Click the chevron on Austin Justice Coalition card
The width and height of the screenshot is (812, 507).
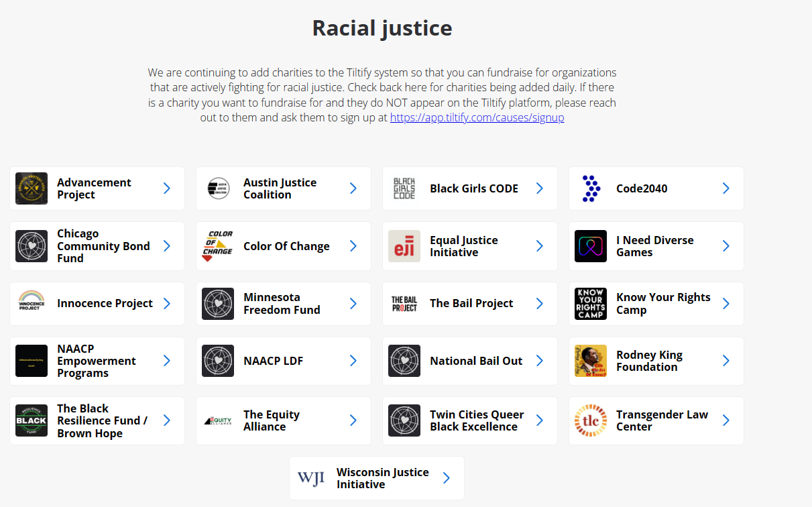coord(353,188)
